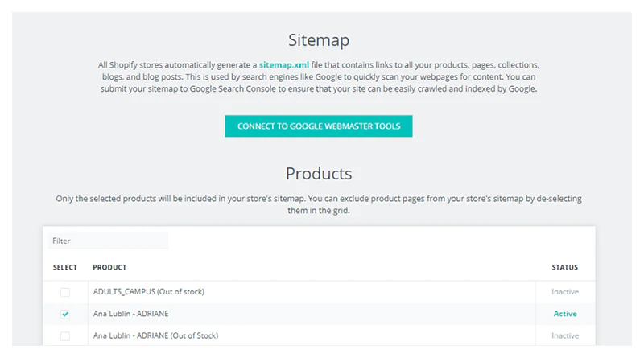Sort by the PRODUCT column header

coord(109,267)
